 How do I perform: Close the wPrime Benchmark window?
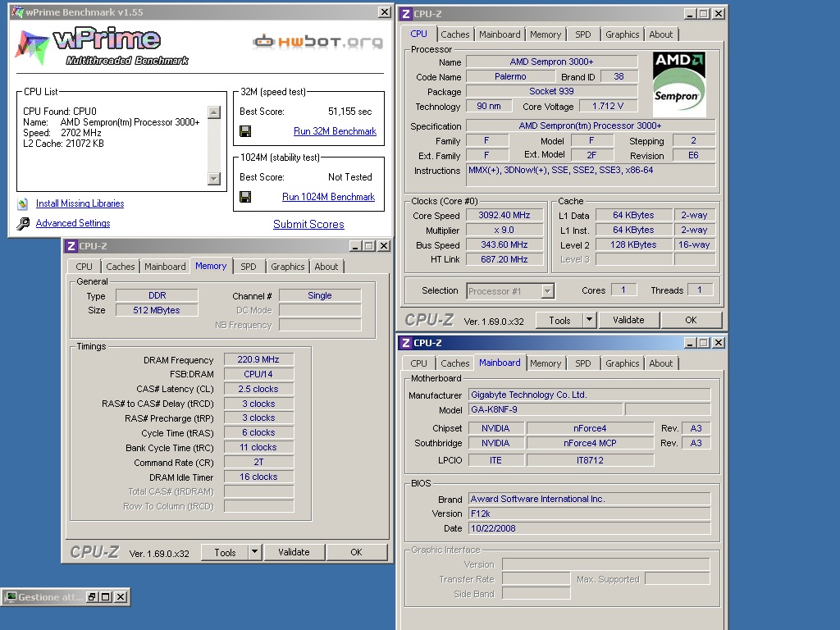385,11
